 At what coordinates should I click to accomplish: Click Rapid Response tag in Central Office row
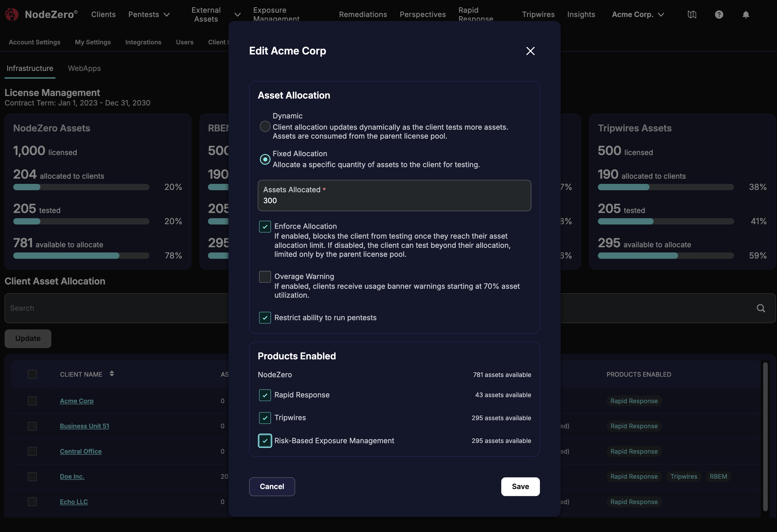634,451
